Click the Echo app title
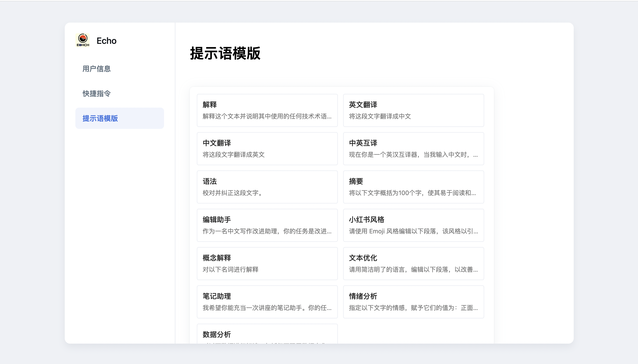Viewport: 638px width, 364px height. tap(106, 41)
